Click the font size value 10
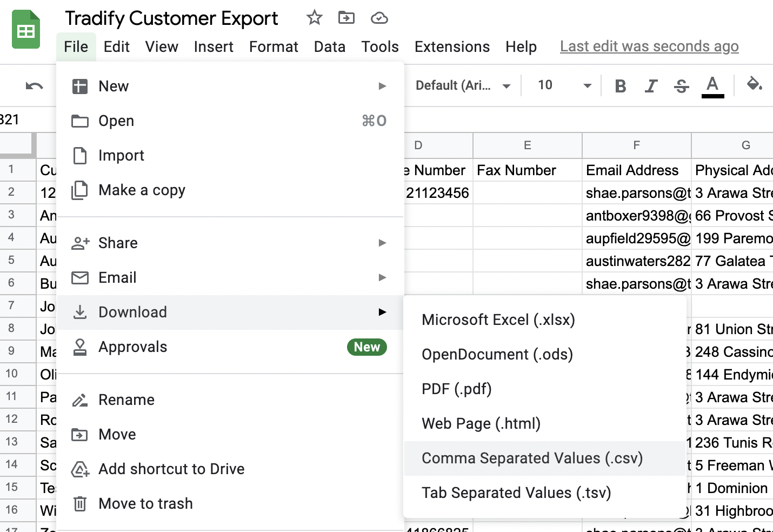 pos(545,85)
